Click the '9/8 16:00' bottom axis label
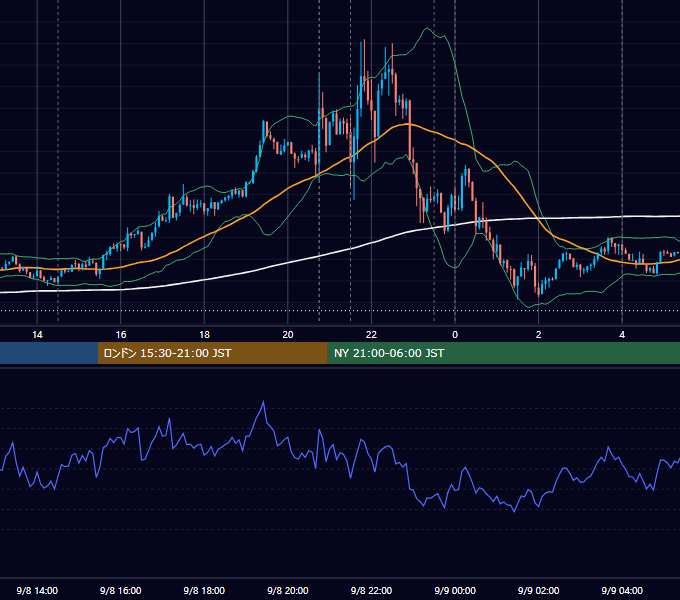 (121, 590)
